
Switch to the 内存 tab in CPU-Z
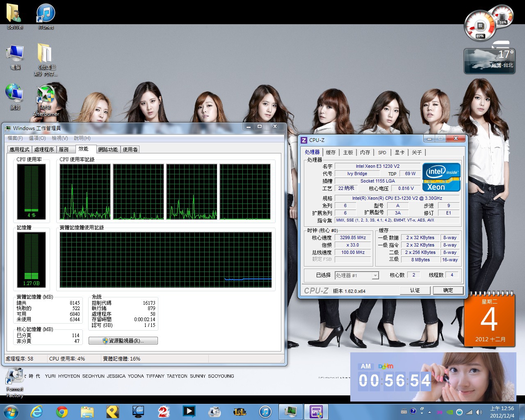click(x=365, y=153)
